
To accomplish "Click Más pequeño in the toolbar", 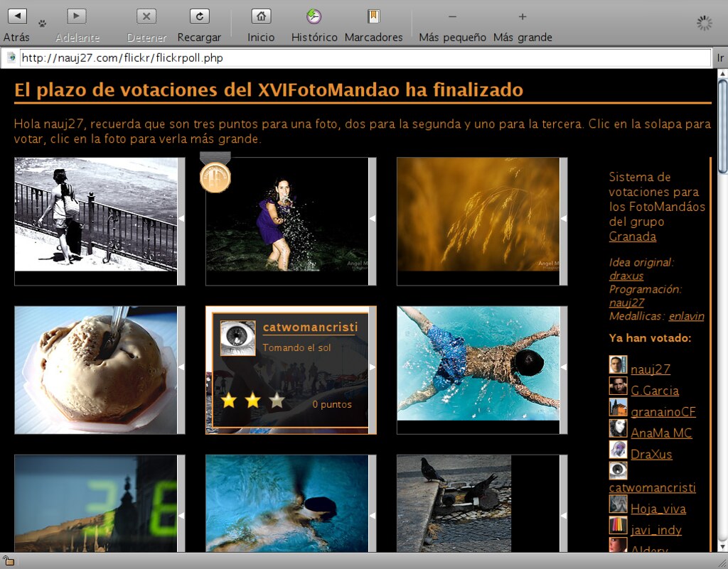I will pyautogui.click(x=451, y=16).
